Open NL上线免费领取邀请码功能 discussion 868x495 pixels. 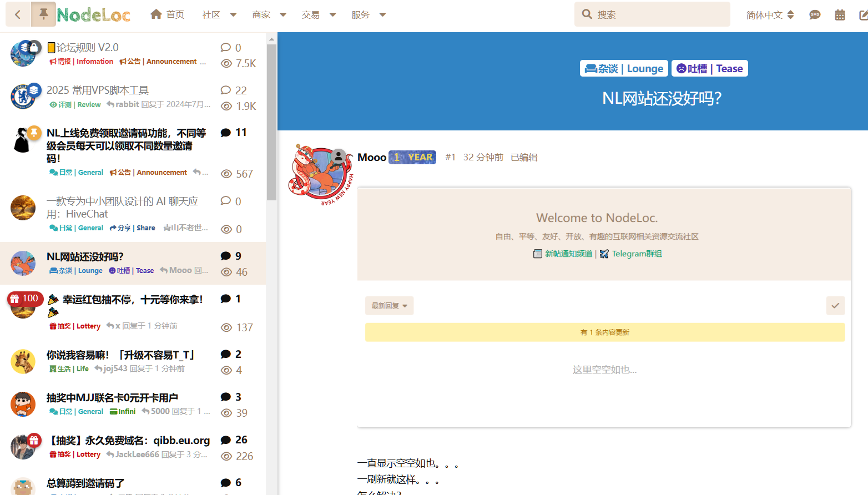point(127,145)
